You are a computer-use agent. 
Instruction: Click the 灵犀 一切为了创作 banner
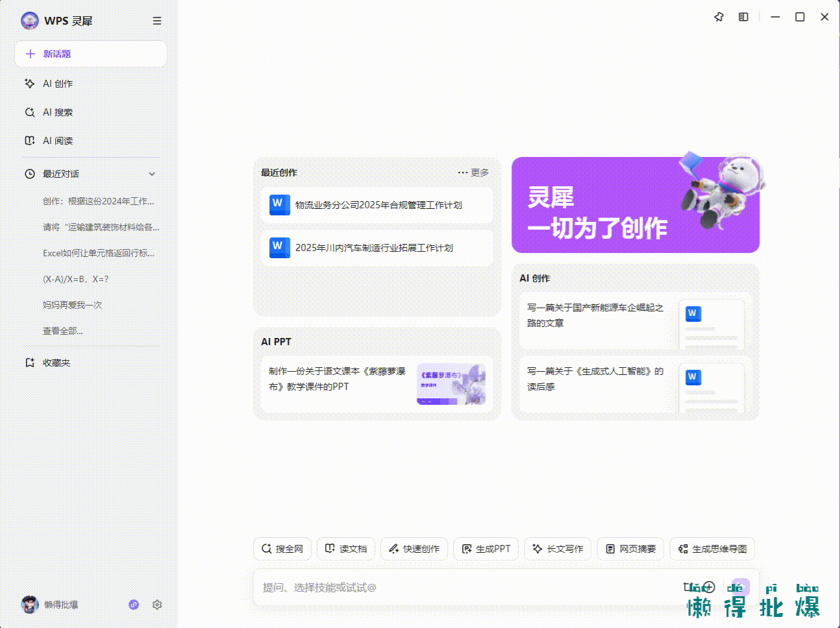(636, 205)
